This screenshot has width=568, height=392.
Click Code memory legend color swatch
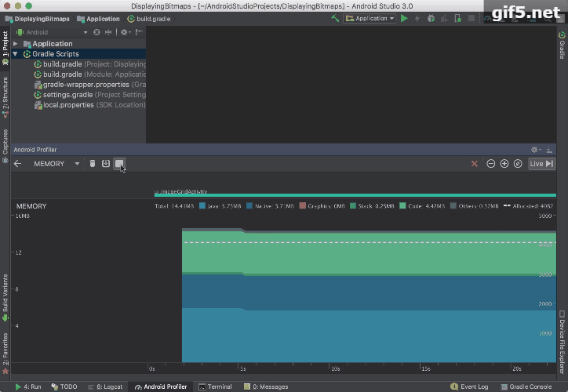[402, 205]
